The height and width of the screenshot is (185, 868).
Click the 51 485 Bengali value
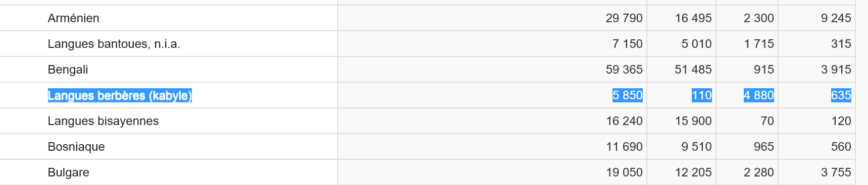point(693,70)
